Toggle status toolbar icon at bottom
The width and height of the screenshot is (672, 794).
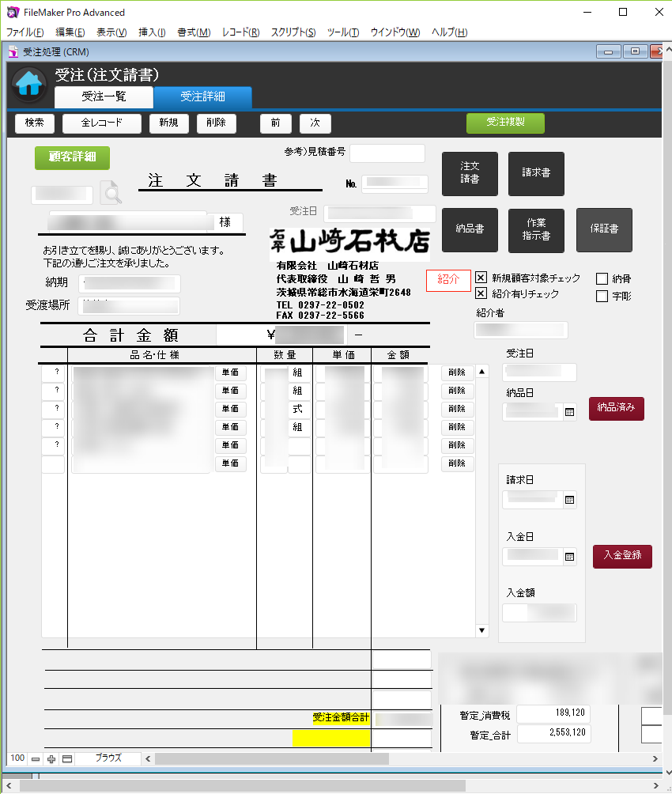[x=67, y=758]
